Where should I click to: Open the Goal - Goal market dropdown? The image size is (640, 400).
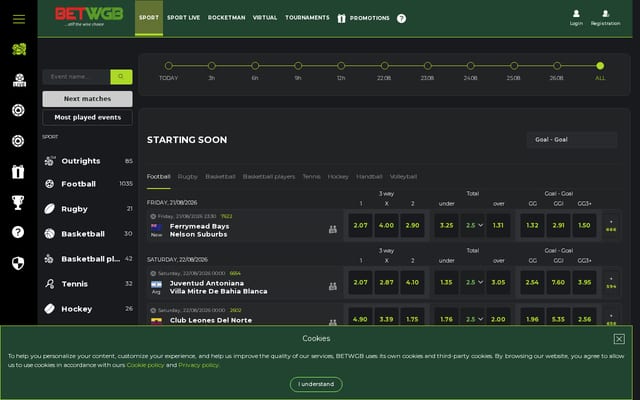(x=572, y=140)
